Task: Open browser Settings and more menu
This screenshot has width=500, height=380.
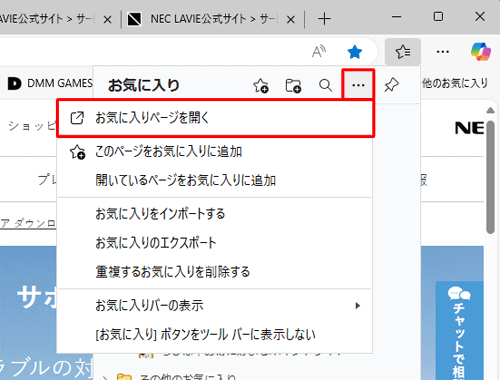Action: [x=442, y=52]
